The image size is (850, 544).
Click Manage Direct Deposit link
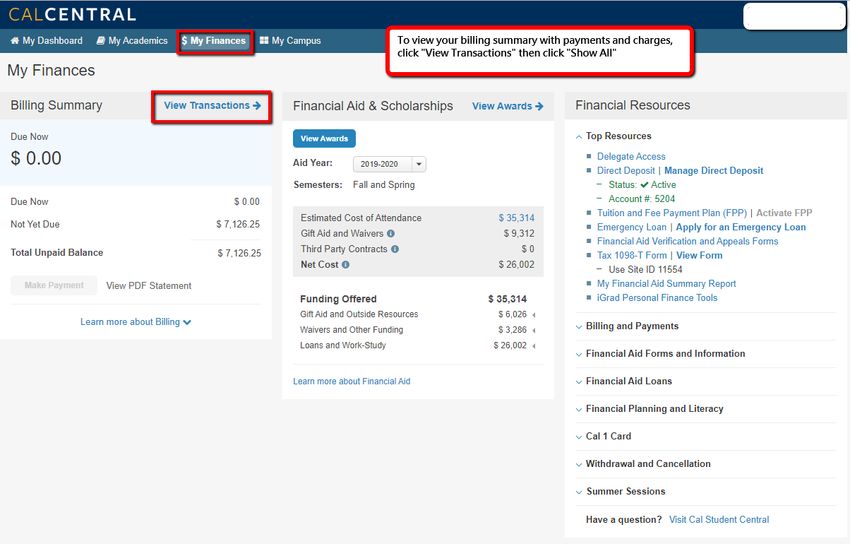(x=713, y=171)
